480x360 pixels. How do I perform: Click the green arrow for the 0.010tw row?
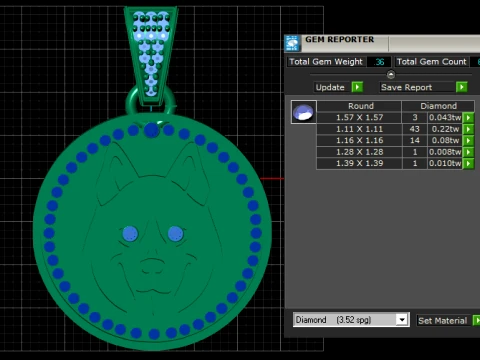468,163
